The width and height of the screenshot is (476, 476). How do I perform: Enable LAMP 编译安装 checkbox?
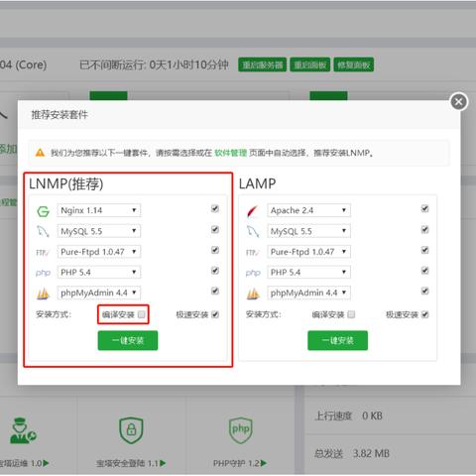pos(351,314)
